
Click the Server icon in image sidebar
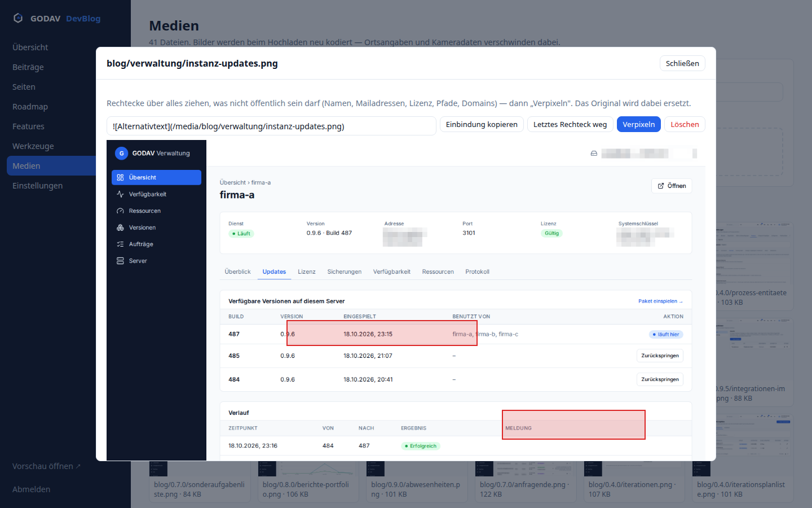[x=120, y=261]
